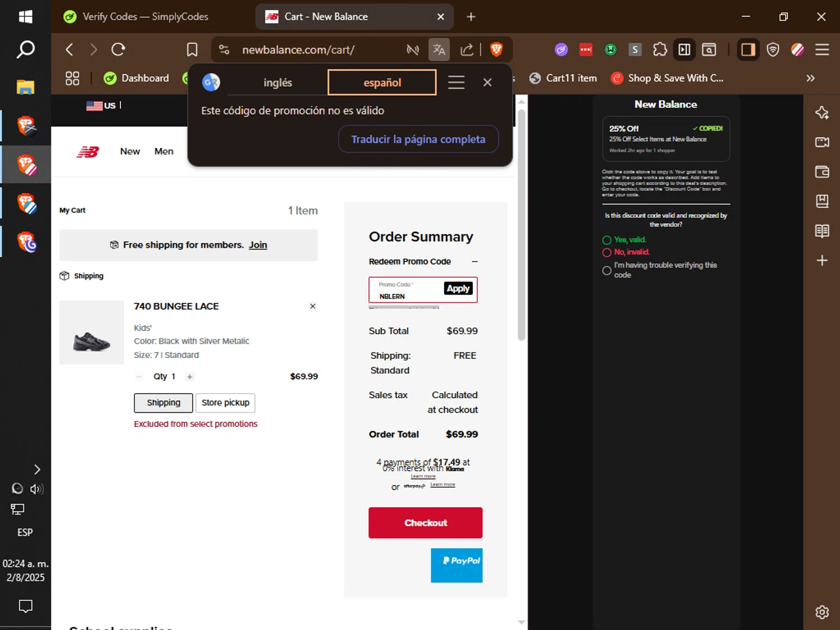Select 'No, invalid' radio option
The width and height of the screenshot is (840, 630).
tap(606, 253)
